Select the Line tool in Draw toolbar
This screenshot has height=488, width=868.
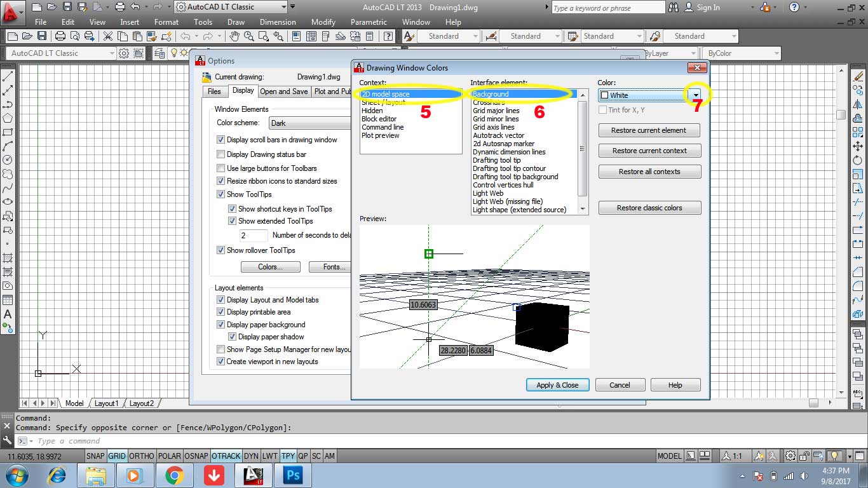tap(8, 76)
